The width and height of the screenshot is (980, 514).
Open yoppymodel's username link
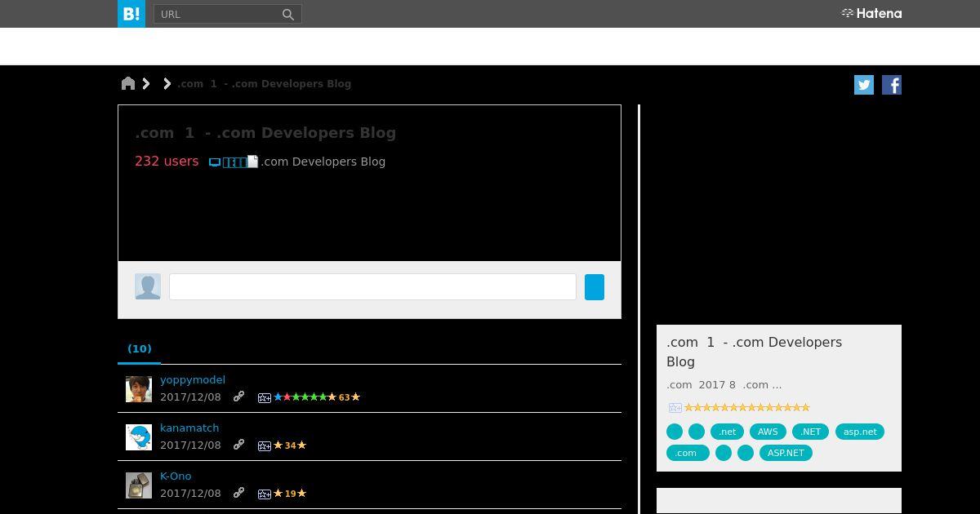(x=193, y=379)
